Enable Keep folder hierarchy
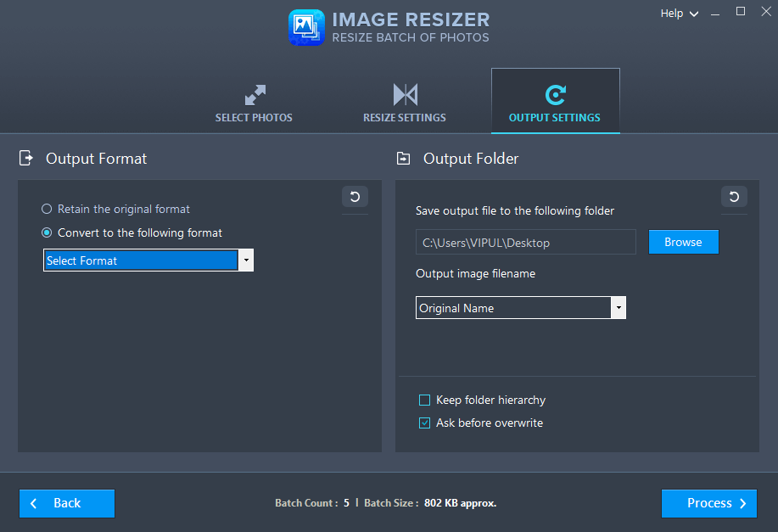778x532 pixels. click(x=425, y=400)
